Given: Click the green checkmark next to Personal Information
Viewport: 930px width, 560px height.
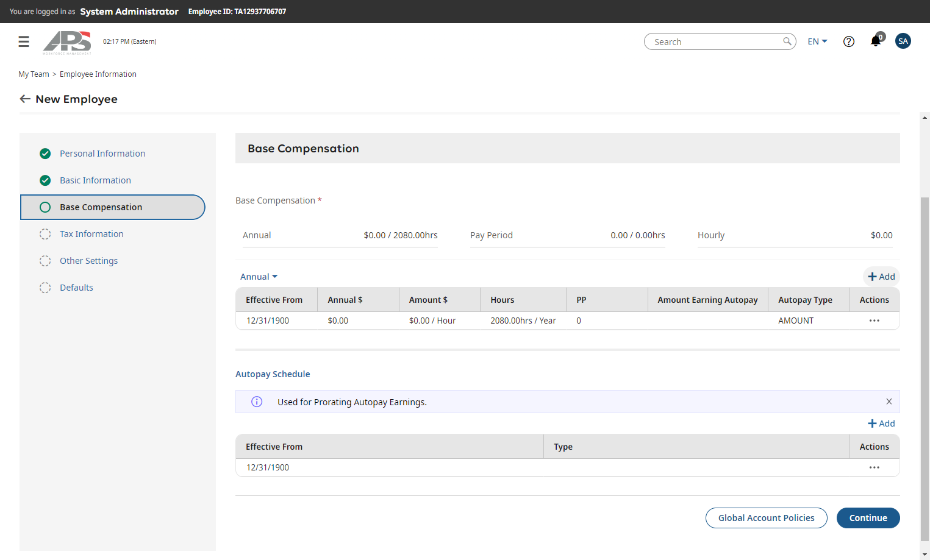Looking at the screenshot, I should coord(45,154).
